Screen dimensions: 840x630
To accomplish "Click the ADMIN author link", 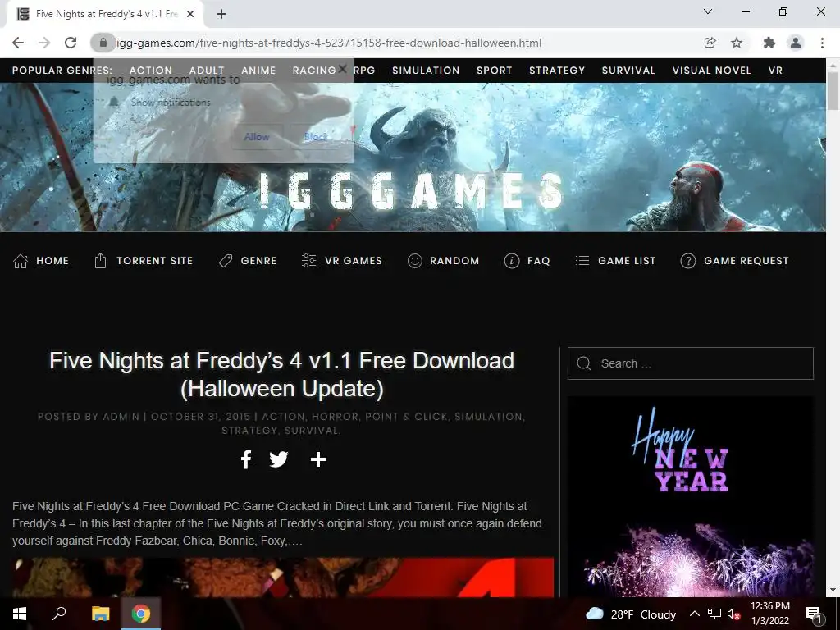I will tap(121, 416).
